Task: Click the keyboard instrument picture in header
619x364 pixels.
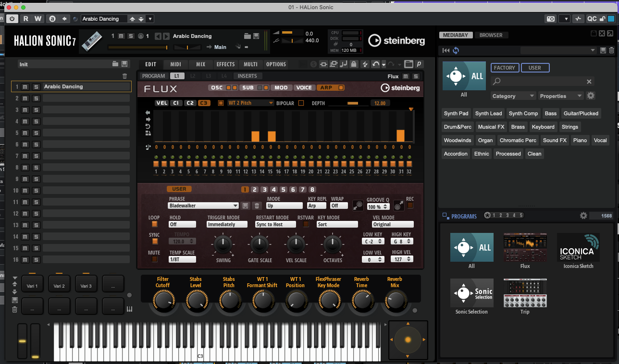Action: pos(92,41)
